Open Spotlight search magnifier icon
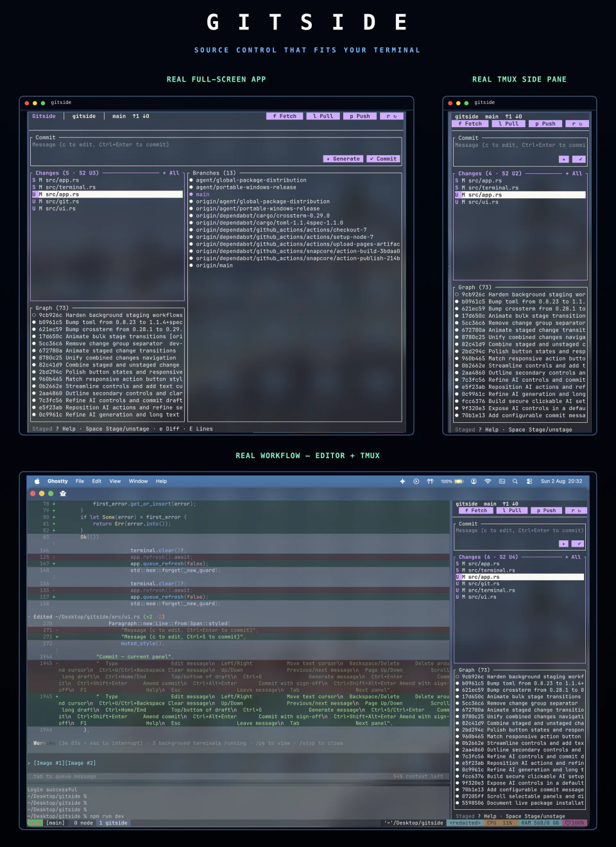 [x=515, y=481]
